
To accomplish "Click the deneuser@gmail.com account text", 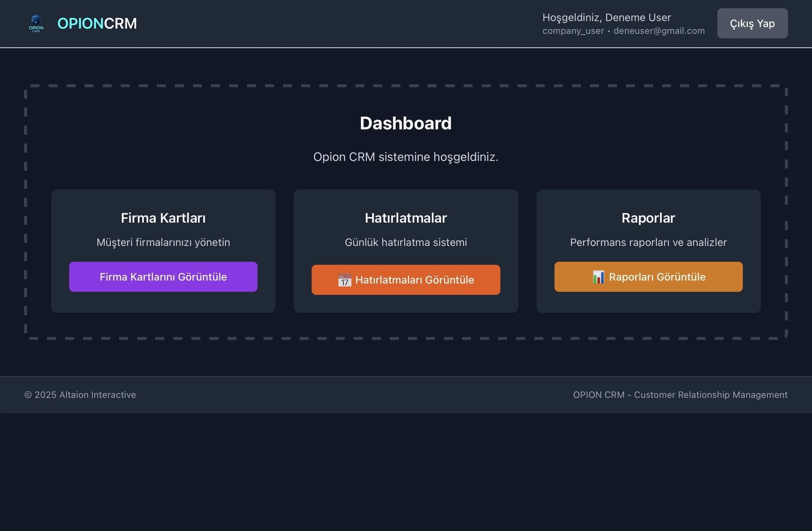I will pyautogui.click(x=659, y=31).
